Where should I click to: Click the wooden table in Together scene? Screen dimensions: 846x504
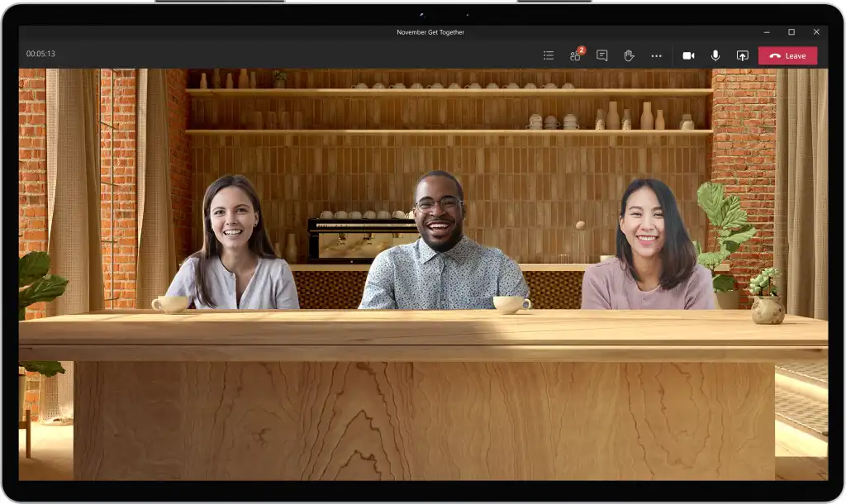point(424,394)
